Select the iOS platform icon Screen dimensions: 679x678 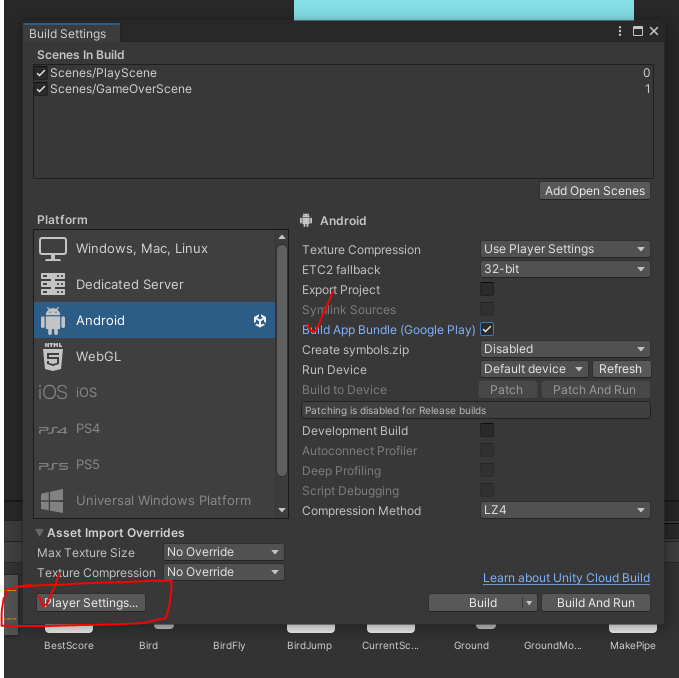point(52,392)
